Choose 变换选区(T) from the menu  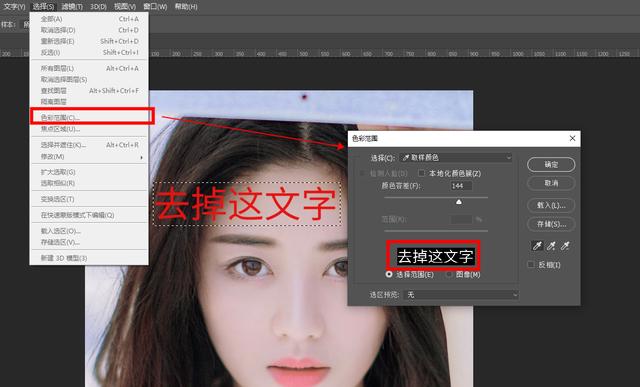(89, 199)
